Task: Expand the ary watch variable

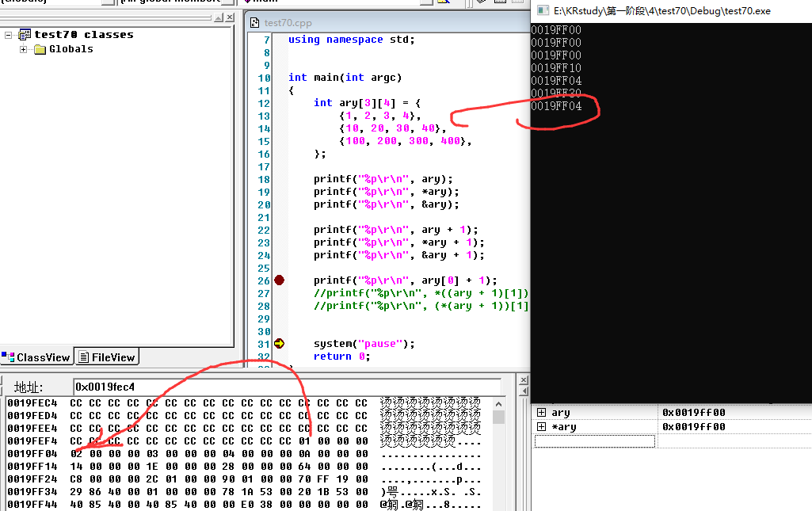Action: 541,413
